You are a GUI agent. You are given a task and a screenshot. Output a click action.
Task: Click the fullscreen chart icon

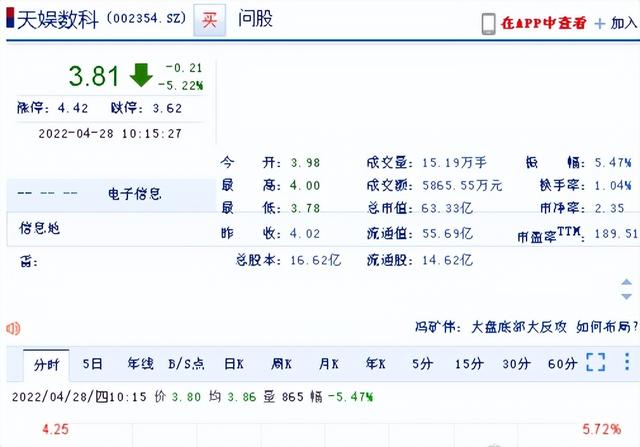[596, 362]
